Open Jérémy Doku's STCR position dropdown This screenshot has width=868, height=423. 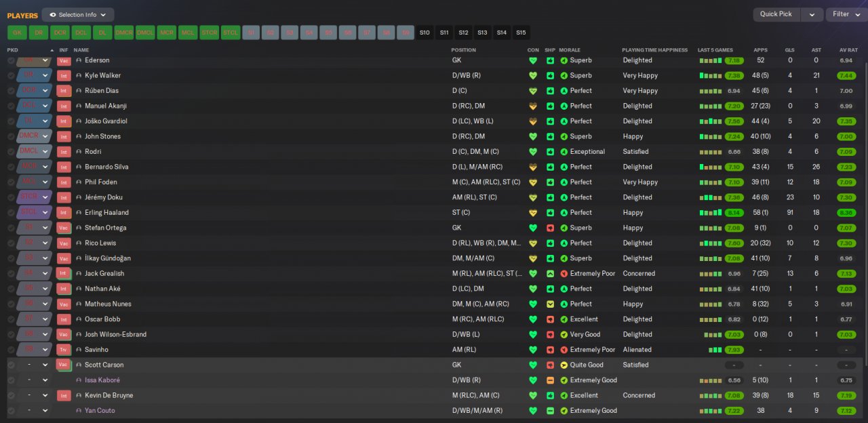[35, 197]
